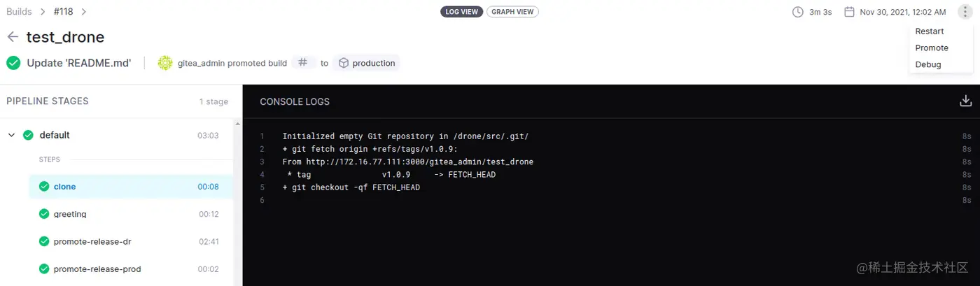Click the check icon of promote-release-prod step
Viewport: 980px width, 286px height.
pos(44,269)
